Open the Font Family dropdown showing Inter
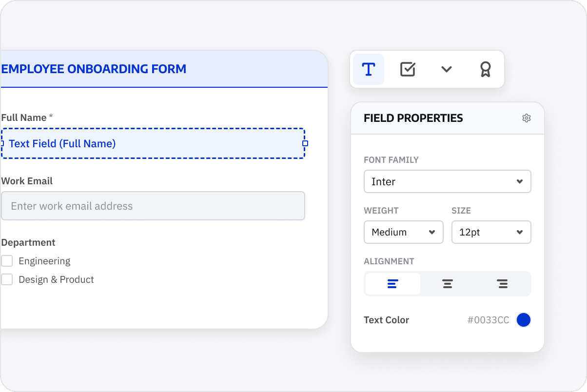Viewport: 587px width, 392px height. click(448, 181)
